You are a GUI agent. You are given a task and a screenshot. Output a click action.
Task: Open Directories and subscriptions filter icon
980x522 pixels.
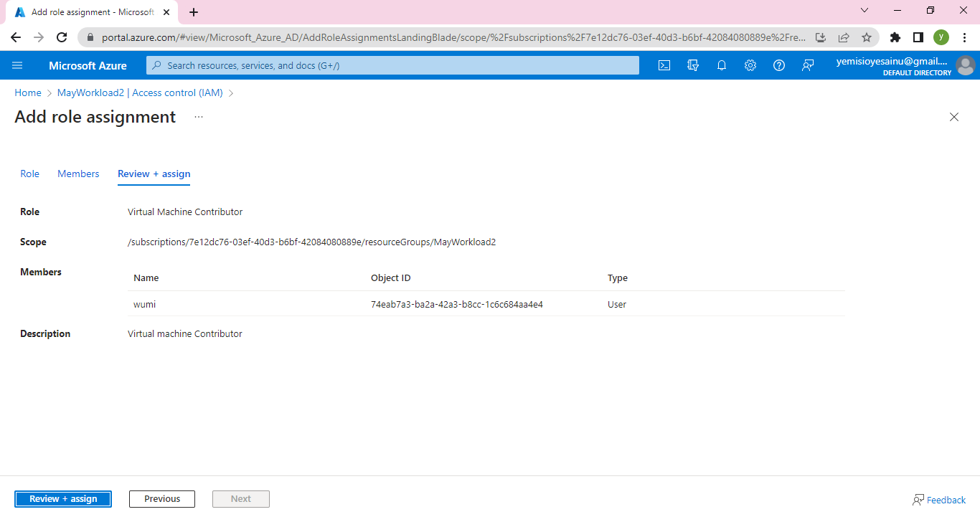click(x=693, y=65)
